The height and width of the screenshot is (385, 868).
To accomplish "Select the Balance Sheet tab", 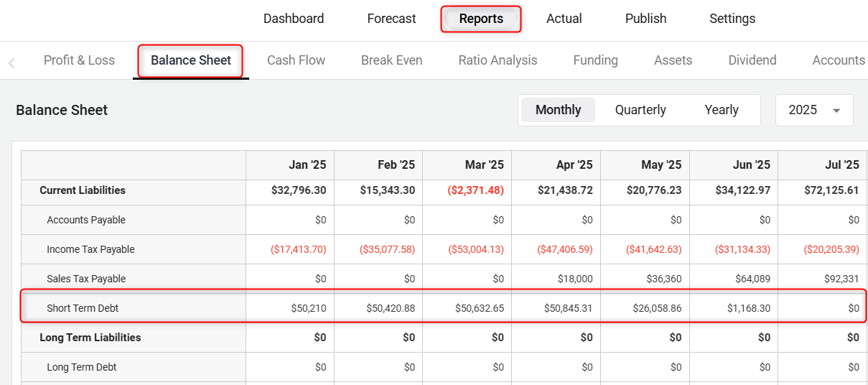I will [x=191, y=60].
